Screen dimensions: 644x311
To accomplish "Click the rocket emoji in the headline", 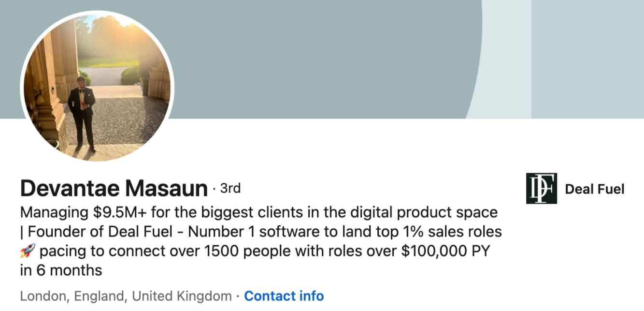I will [28, 252].
